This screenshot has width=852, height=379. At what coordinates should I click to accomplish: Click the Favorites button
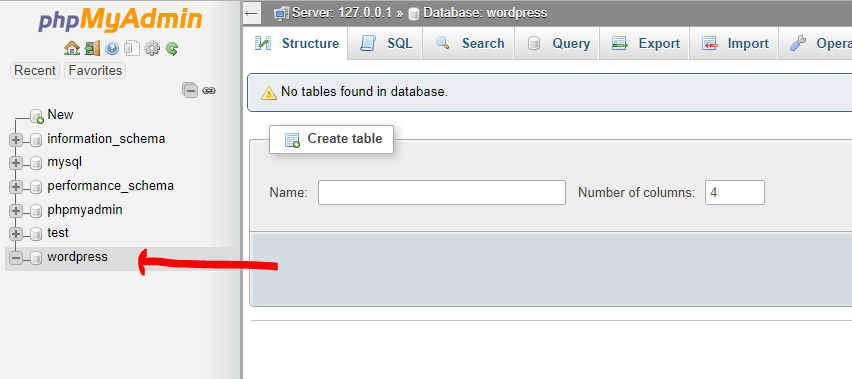(x=95, y=71)
